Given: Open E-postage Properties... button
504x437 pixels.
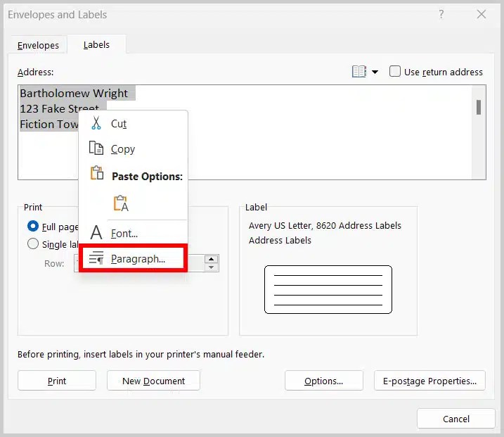Looking at the screenshot, I should 429,381.
